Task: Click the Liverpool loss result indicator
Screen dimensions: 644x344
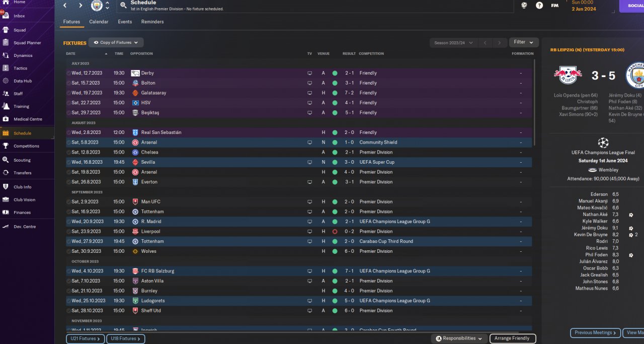Action: point(335,231)
